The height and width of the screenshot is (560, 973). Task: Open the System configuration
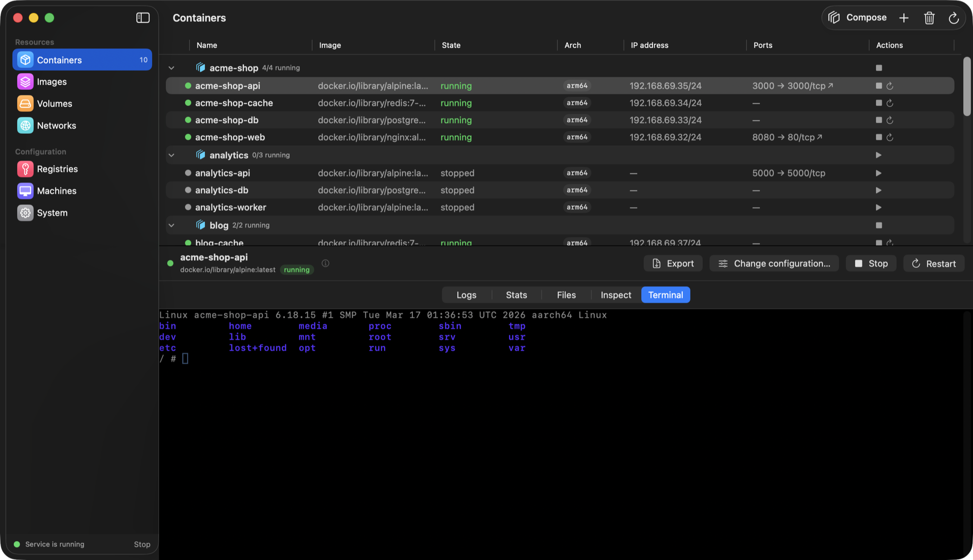tap(82, 213)
